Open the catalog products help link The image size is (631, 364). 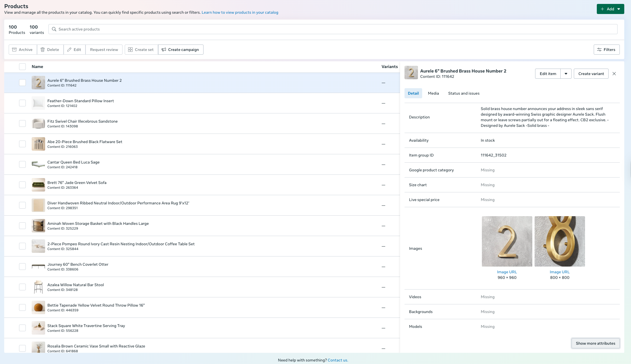(x=240, y=12)
